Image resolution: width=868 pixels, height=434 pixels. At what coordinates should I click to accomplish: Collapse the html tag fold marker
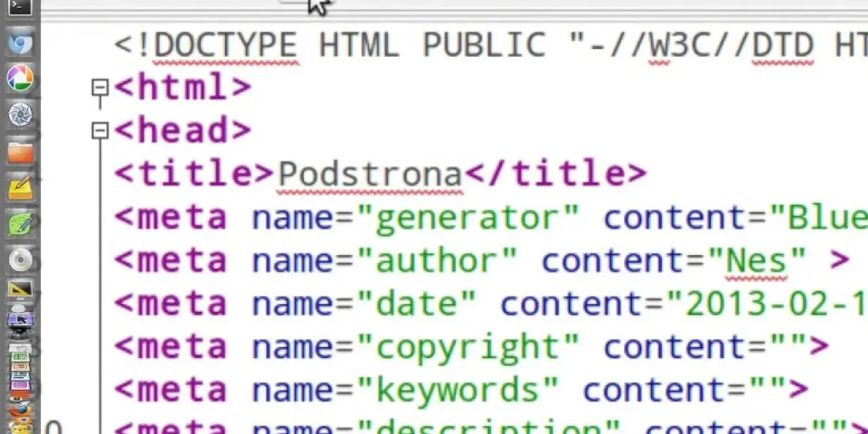(x=100, y=87)
